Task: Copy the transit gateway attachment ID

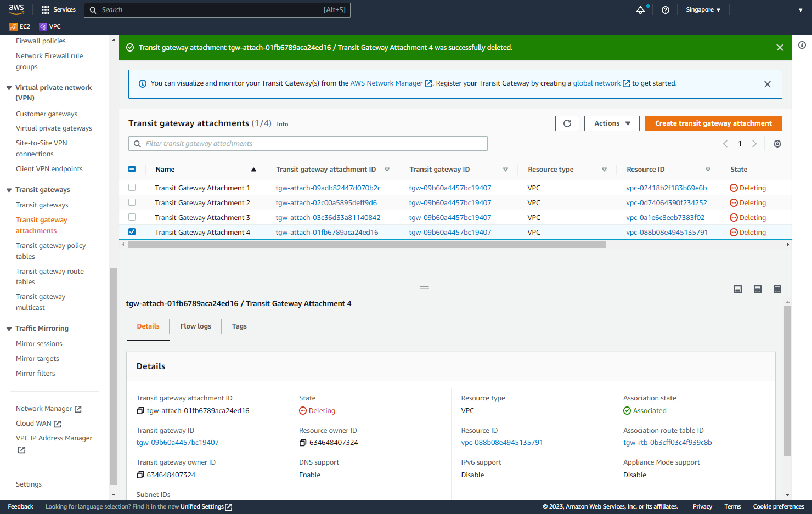Action: click(x=140, y=411)
